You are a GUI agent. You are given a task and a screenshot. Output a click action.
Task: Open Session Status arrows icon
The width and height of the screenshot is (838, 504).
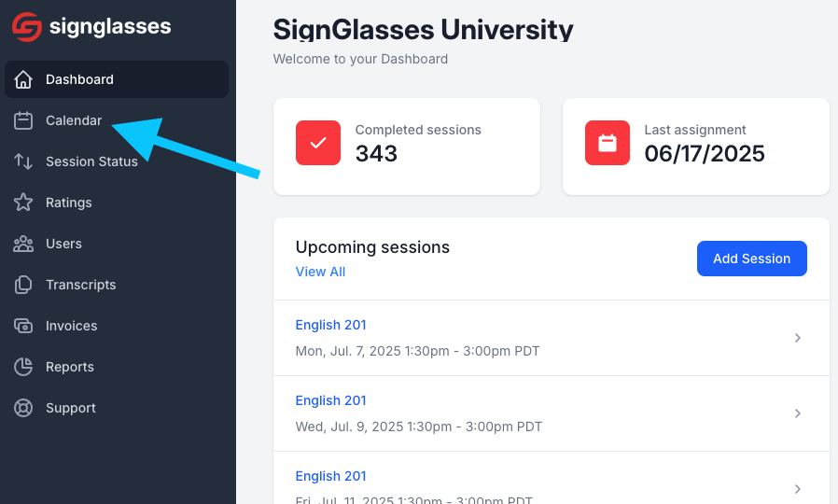coord(23,161)
